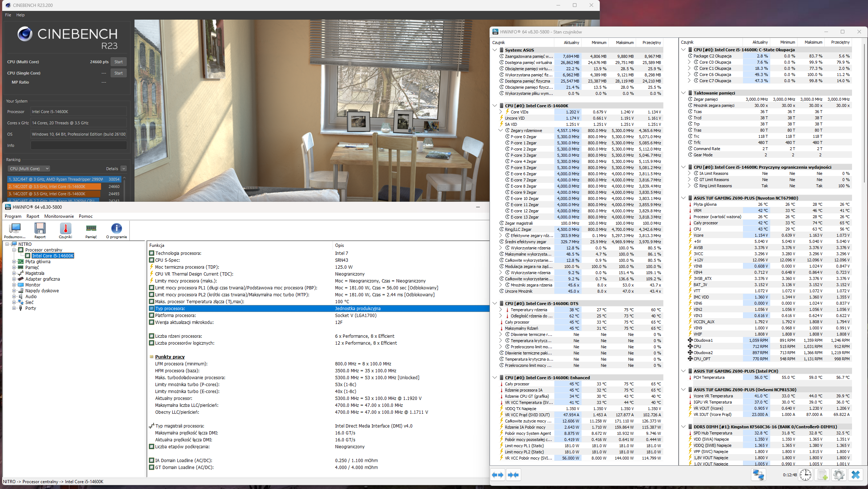Click the Info input field
This screenshot has width=868, height=489.
click(x=79, y=145)
